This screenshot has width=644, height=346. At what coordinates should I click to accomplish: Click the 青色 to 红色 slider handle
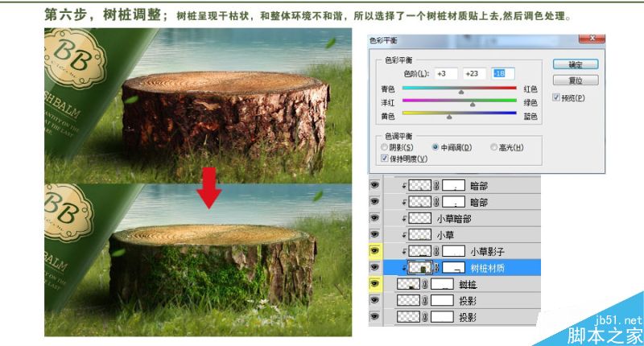coord(461,92)
